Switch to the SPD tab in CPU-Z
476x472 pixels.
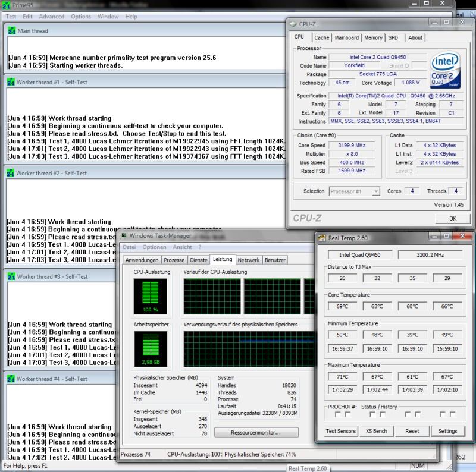point(393,37)
